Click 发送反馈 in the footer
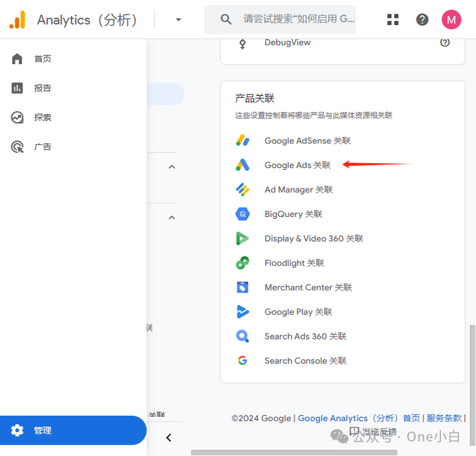The width and height of the screenshot is (476, 456). click(x=374, y=432)
